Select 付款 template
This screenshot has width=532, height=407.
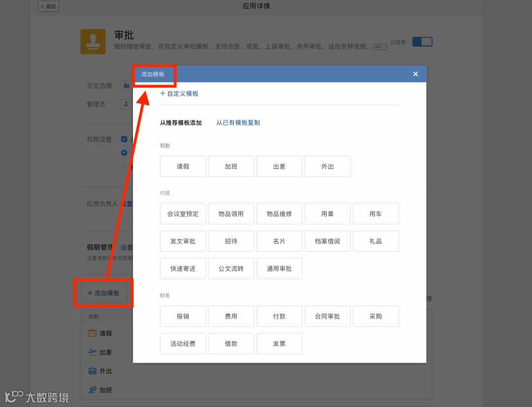279,316
